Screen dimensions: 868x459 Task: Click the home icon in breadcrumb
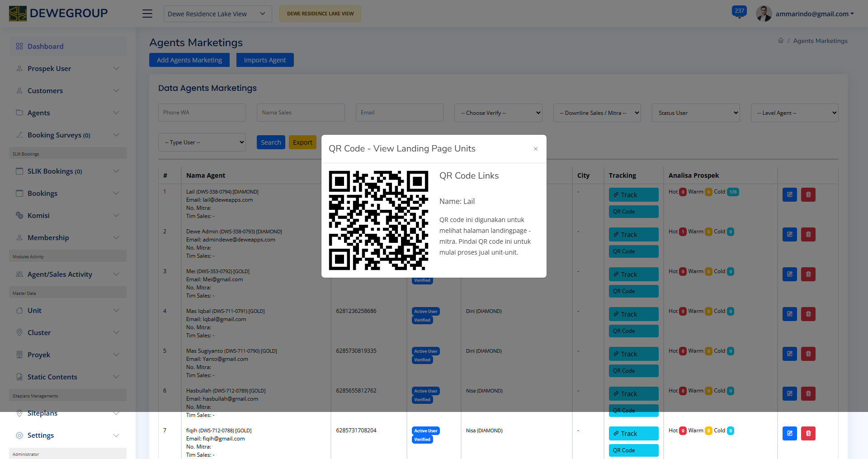(x=781, y=41)
